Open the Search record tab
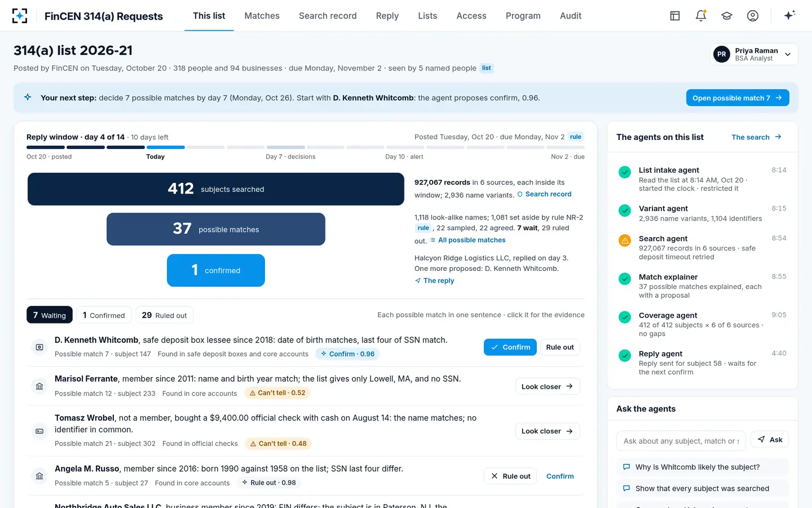The image size is (812, 508). [x=328, y=16]
